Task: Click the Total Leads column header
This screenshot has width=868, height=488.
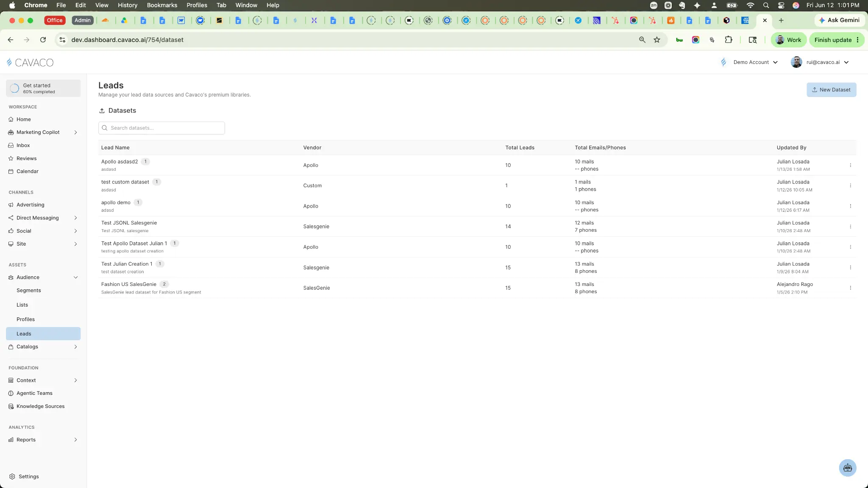Action: point(520,148)
